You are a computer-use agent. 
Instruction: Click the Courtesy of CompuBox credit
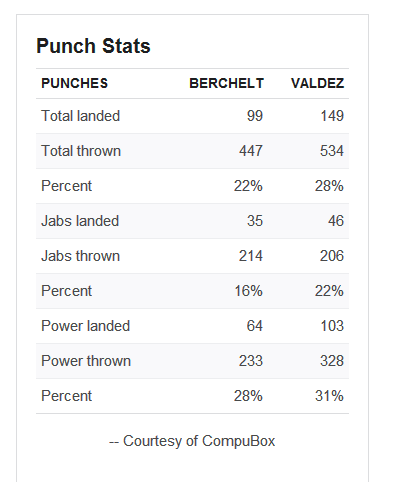[x=192, y=441]
